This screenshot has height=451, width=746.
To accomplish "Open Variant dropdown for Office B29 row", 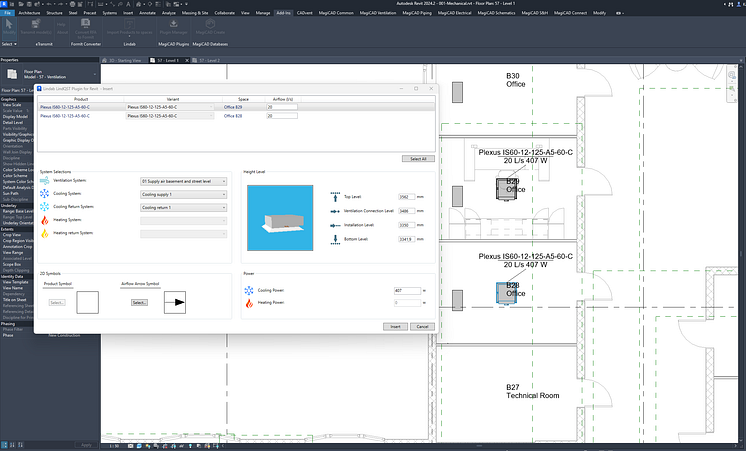I will (170, 107).
